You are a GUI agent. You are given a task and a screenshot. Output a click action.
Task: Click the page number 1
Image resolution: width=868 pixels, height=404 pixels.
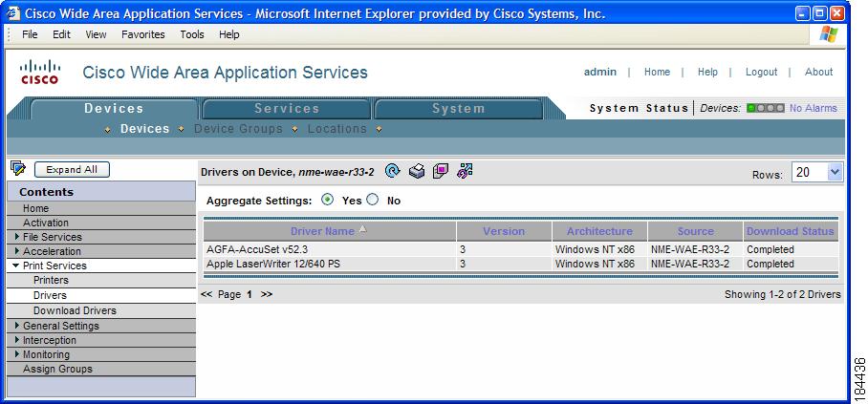pos(250,294)
